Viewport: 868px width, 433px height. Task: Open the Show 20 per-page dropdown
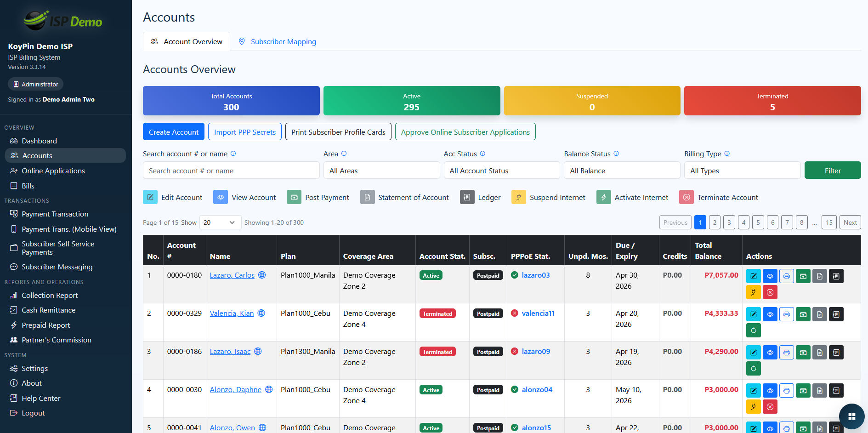pos(220,222)
